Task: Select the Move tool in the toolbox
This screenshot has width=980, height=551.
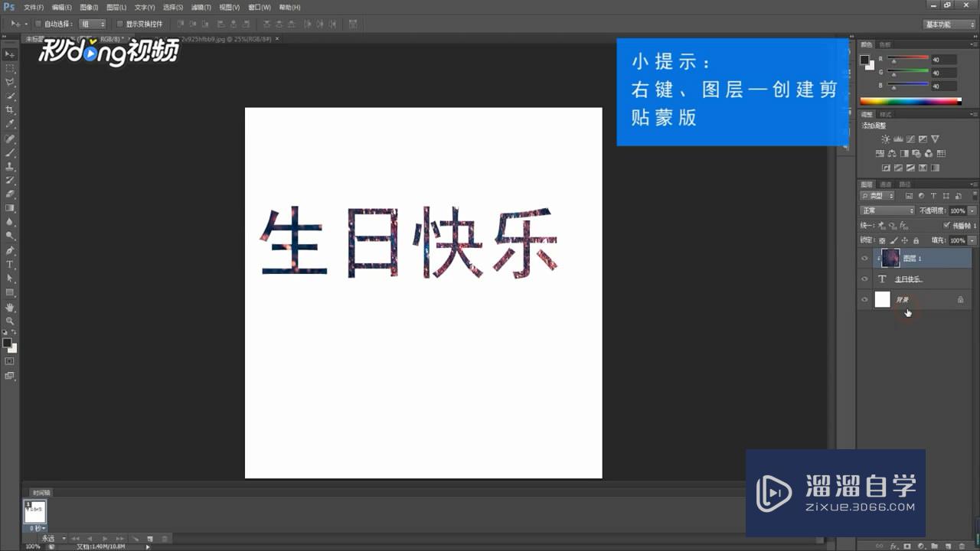Action: (x=10, y=54)
